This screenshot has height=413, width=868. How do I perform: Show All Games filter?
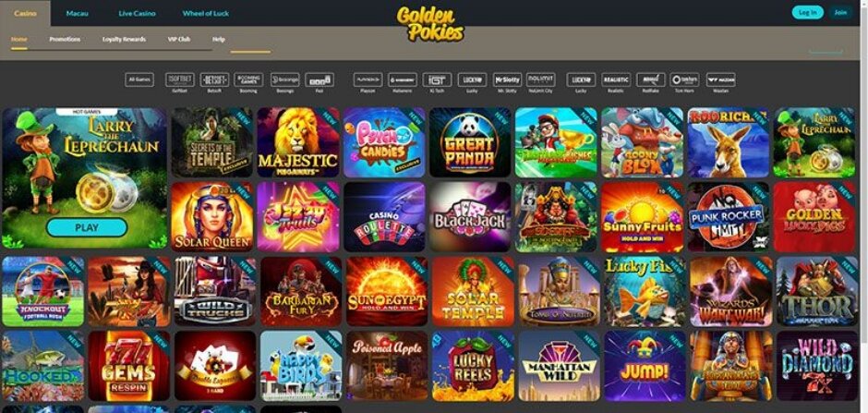[x=139, y=79]
